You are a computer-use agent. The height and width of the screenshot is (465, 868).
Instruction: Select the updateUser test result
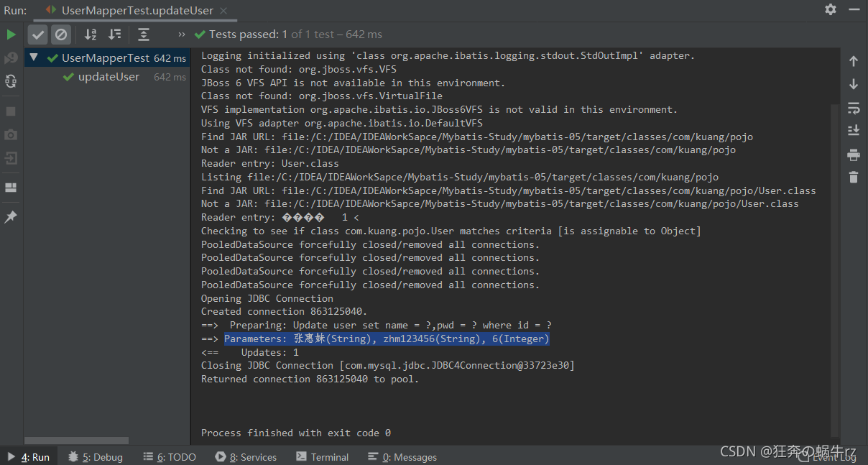tap(108, 77)
